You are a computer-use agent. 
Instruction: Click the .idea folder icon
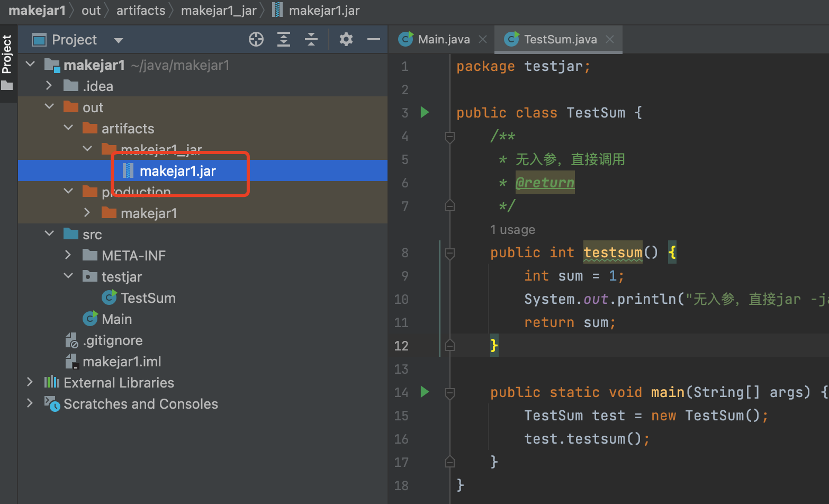pyautogui.click(x=71, y=85)
